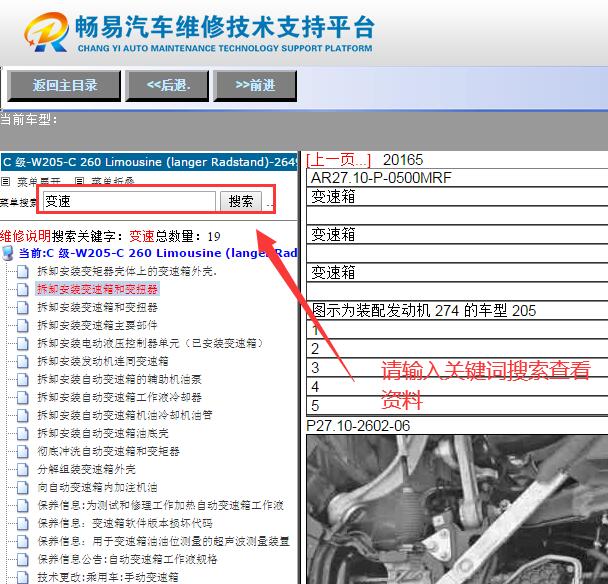The width and height of the screenshot is (608, 584).
Task: Open the C 级-W205-C 260 Limousine model bar
Action: pos(149,162)
